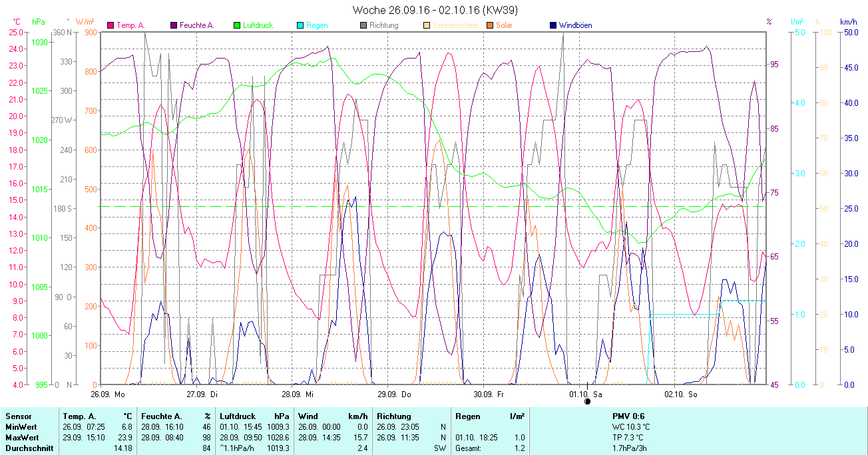Click the cyan Regen legend swatch
The width and height of the screenshot is (868, 455).
300,25
